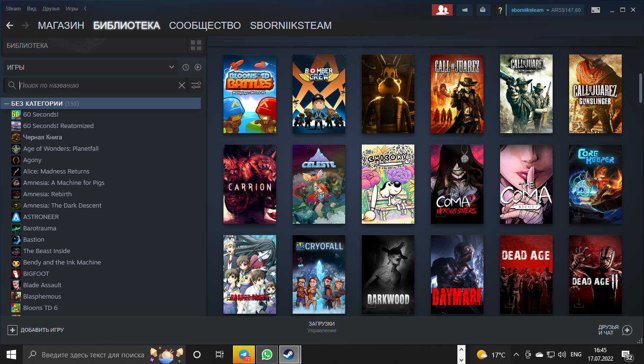Open ДРУЗЬЯ И ЧАТ panel
This screenshot has width=644, height=364.
(615, 330)
